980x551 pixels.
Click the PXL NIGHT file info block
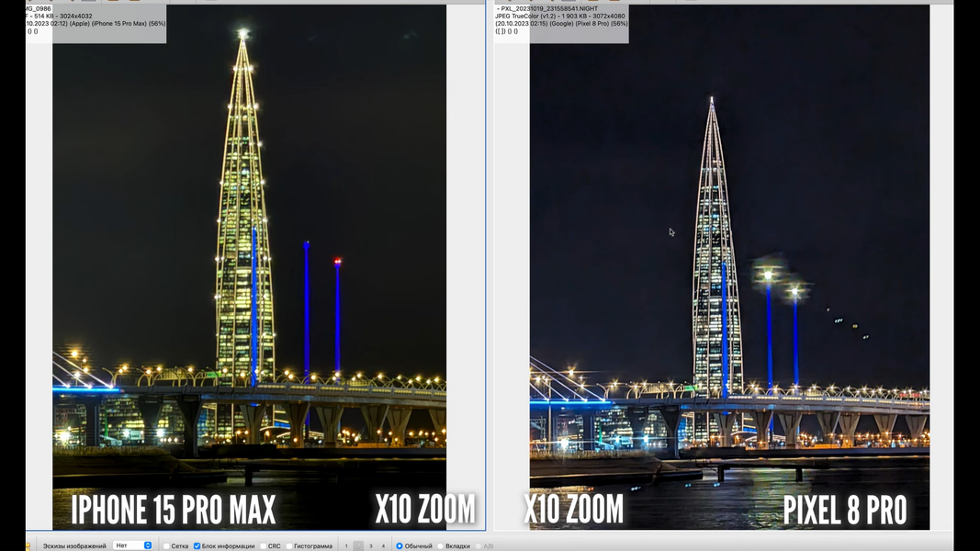[561, 21]
